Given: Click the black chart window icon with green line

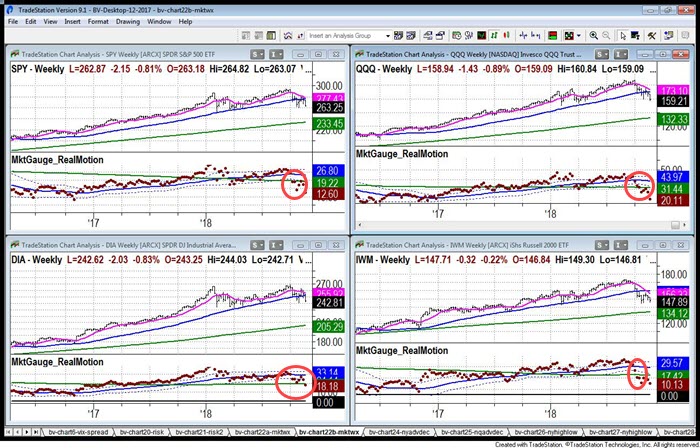Looking at the screenshot, I should click(x=481, y=36).
